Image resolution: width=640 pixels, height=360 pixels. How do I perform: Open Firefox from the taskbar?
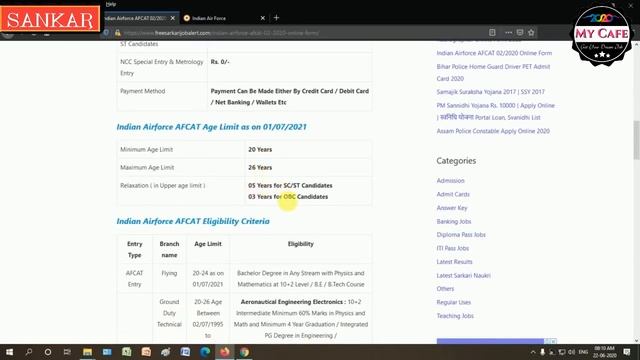224,352
